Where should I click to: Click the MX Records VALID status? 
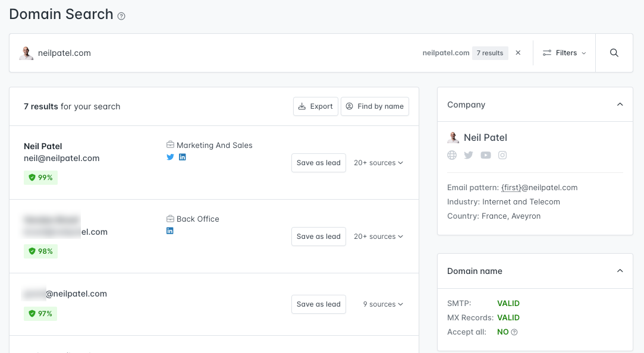click(x=508, y=318)
